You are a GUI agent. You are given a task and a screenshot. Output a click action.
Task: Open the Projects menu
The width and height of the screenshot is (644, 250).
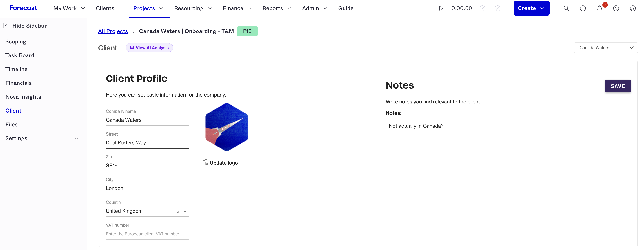(149, 8)
